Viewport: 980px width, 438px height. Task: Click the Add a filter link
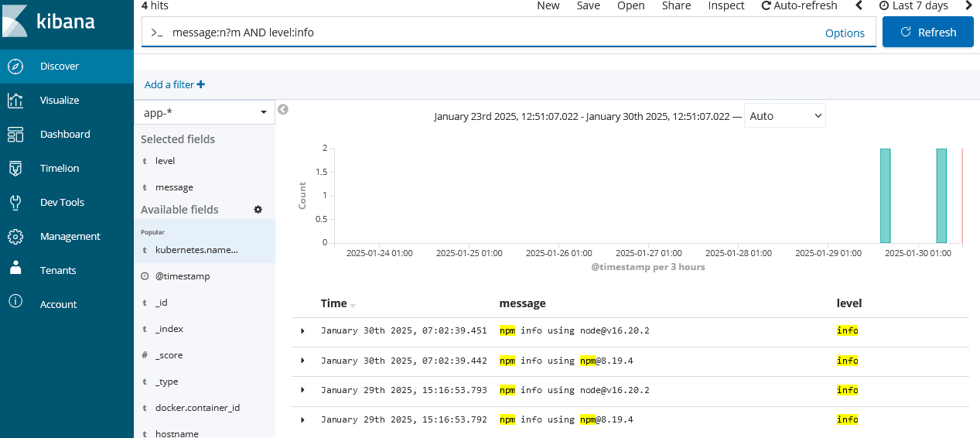click(x=175, y=85)
